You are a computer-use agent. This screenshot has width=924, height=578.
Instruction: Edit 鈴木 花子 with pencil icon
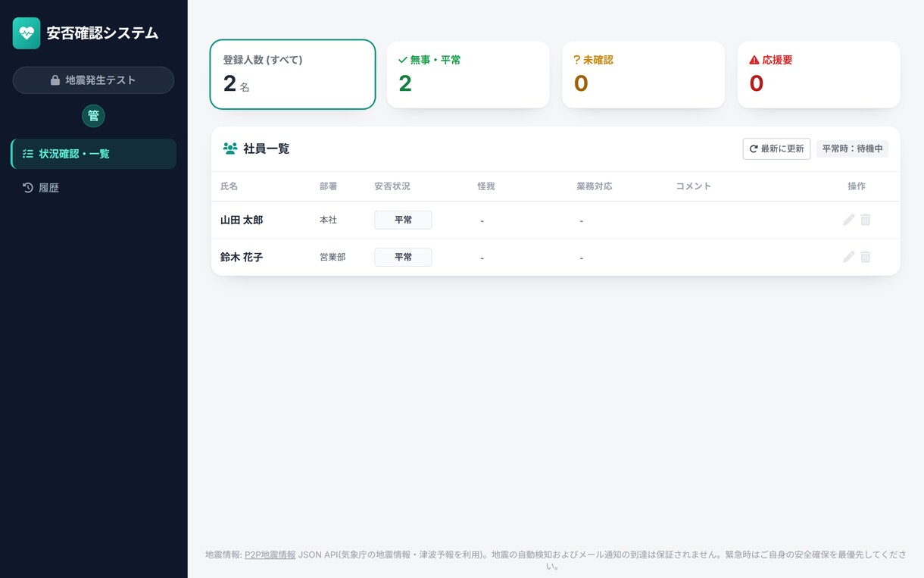[849, 257]
